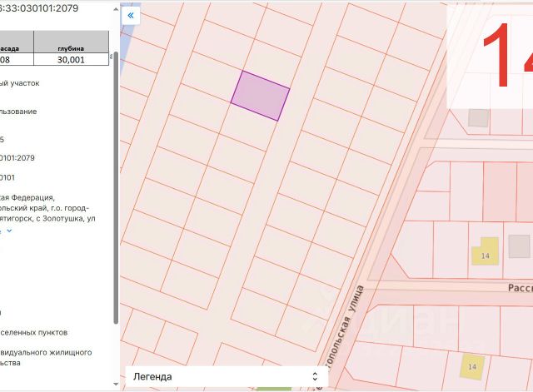
Task: Click the text ending 'ятигорск, с Золотушка, ул'
Action: (x=47, y=218)
